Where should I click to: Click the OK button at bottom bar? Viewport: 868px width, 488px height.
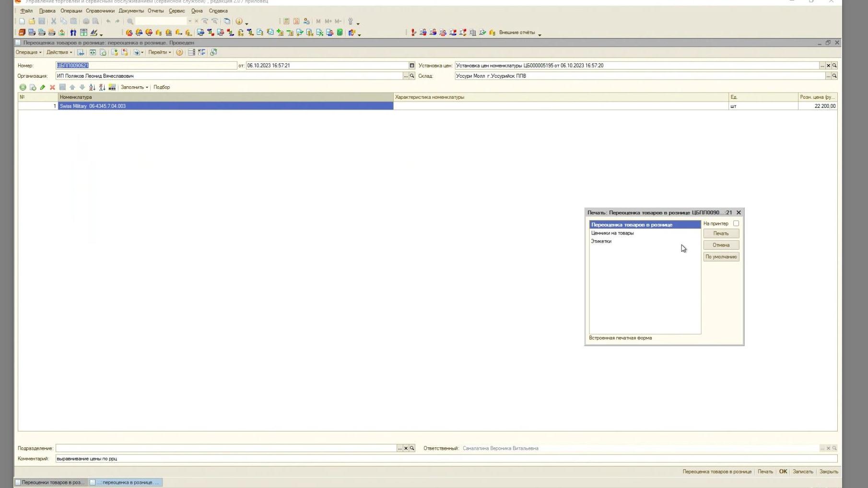[783, 472]
